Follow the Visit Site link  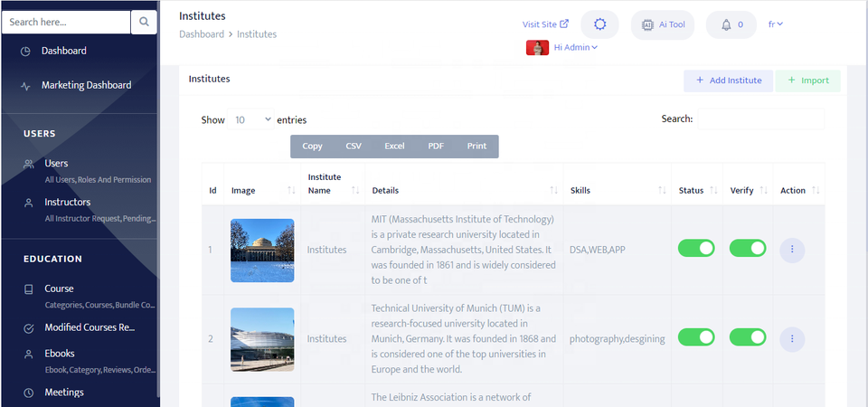point(545,24)
